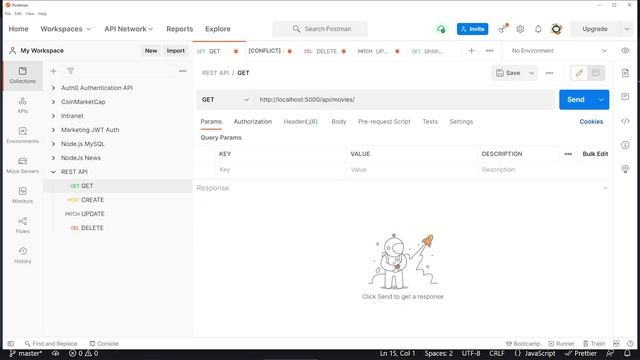Open the user avatar menu

pos(556,29)
